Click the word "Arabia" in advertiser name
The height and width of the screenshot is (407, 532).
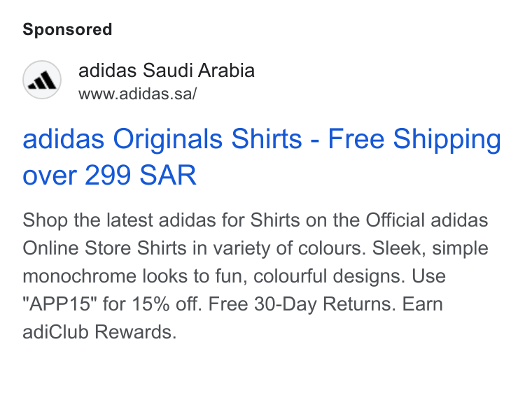click(x=226, y=71)
